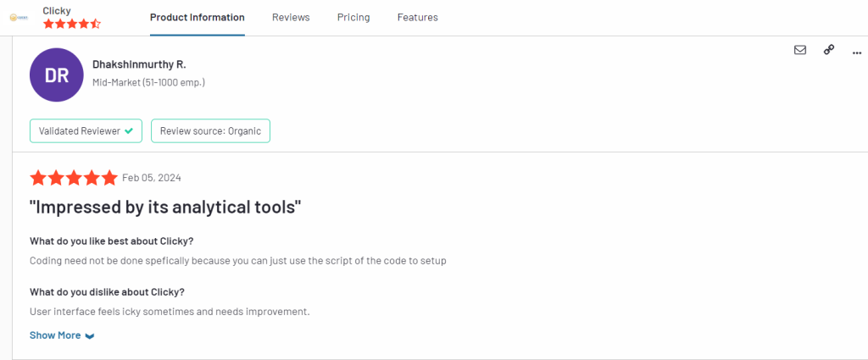Click the five-star review rating
This screenshot has width=868, height=360.
tap(74, 178)
